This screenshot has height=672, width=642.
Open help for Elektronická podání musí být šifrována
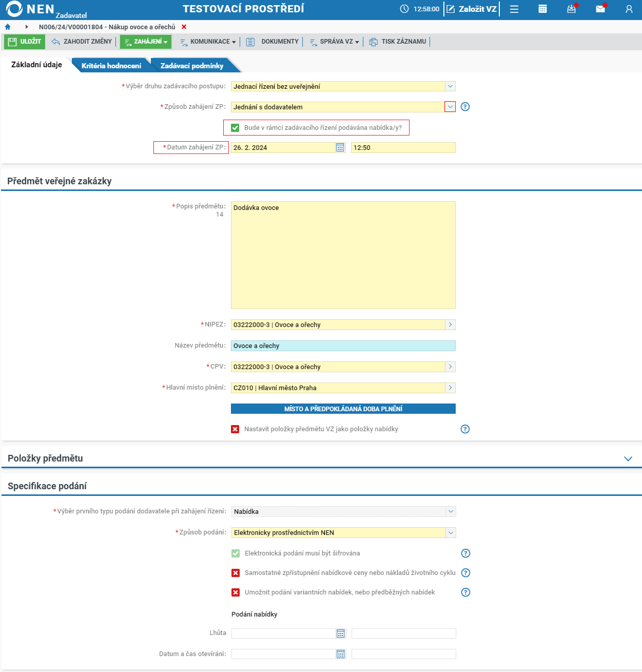[465, 553]
